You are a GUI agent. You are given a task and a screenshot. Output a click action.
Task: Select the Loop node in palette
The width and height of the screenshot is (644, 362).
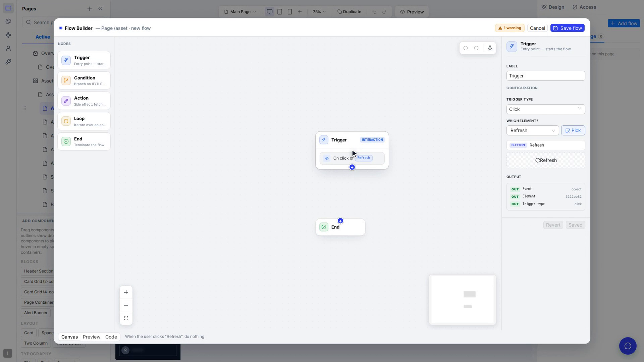(84, 121)
